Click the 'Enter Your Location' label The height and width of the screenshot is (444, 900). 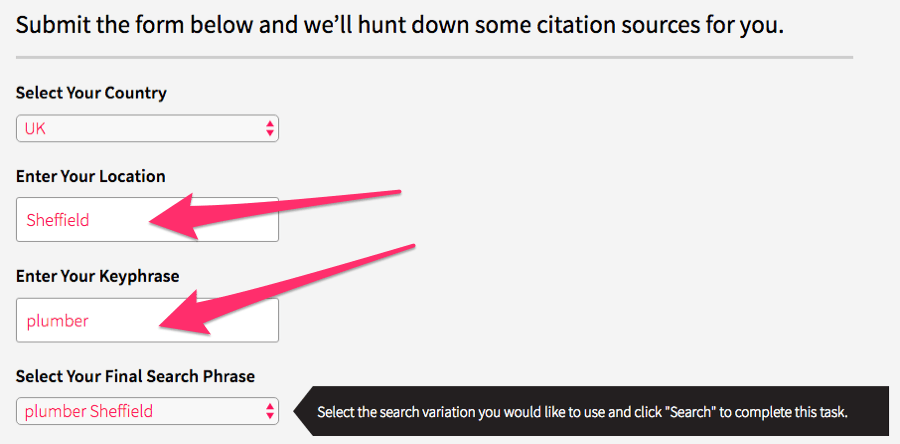[91, 176]
